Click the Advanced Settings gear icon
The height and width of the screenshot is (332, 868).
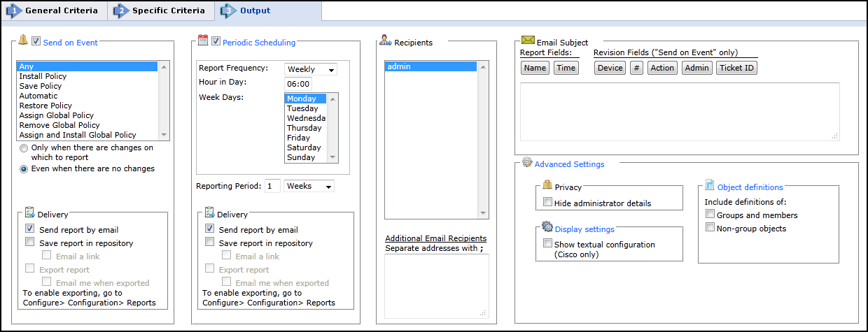(527, 163)
